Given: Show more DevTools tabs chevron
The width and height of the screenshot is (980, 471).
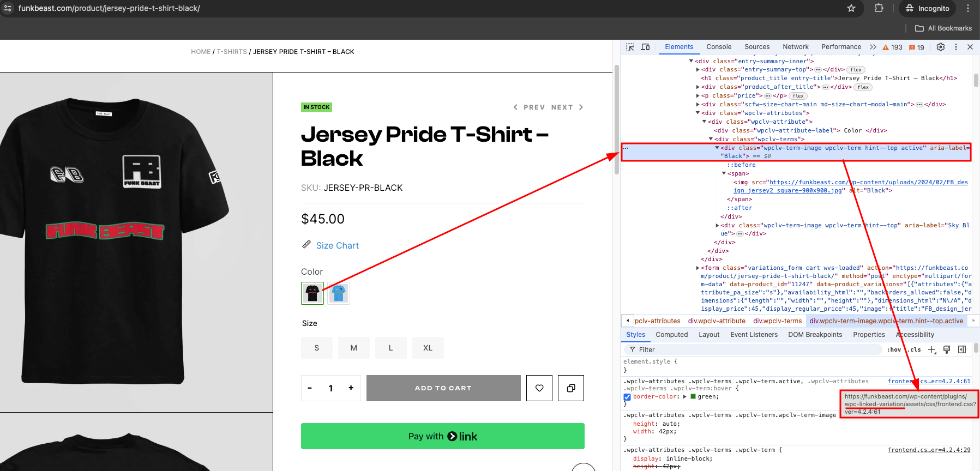Looking at the screenshot, I should coord(873,47).
